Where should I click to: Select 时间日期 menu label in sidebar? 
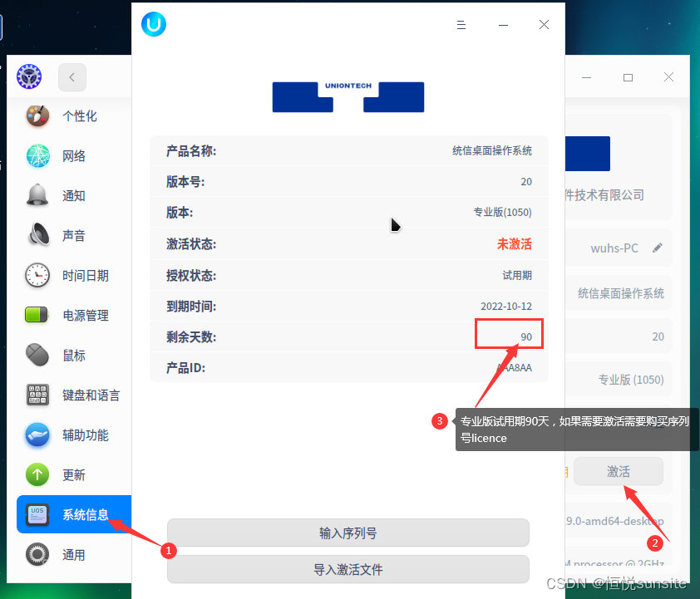click(86, 276)
